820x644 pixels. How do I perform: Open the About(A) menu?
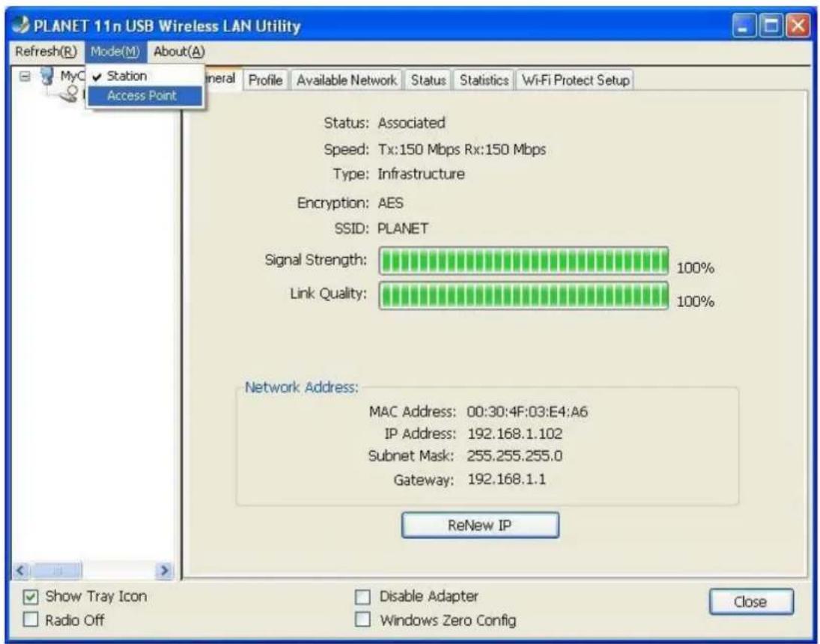179,52
